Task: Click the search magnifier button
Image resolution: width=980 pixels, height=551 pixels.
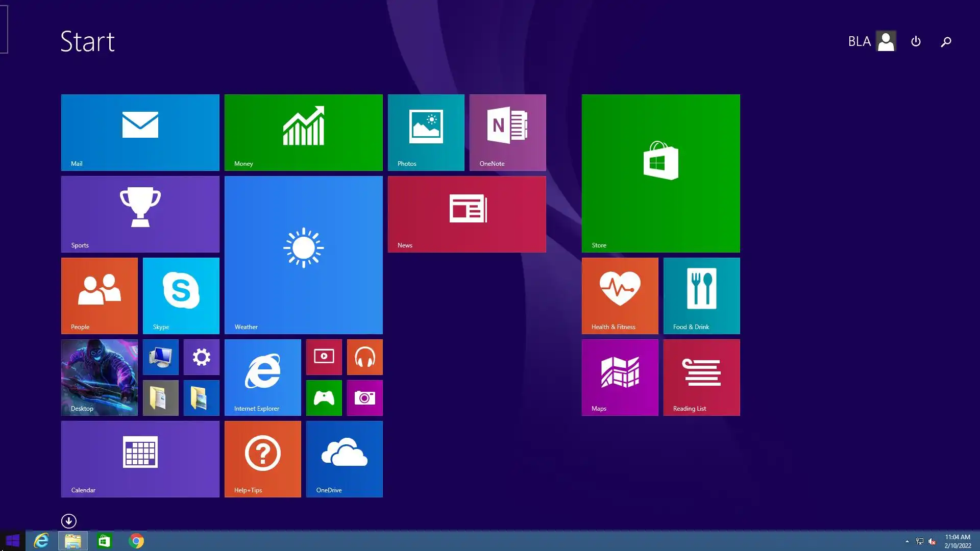Action: (x=946, y=41)
